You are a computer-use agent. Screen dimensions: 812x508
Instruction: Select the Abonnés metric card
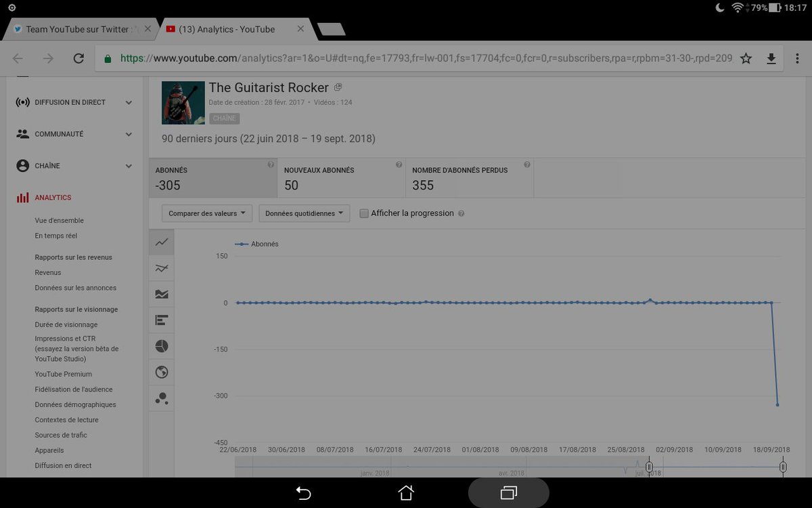coord(213,178)
